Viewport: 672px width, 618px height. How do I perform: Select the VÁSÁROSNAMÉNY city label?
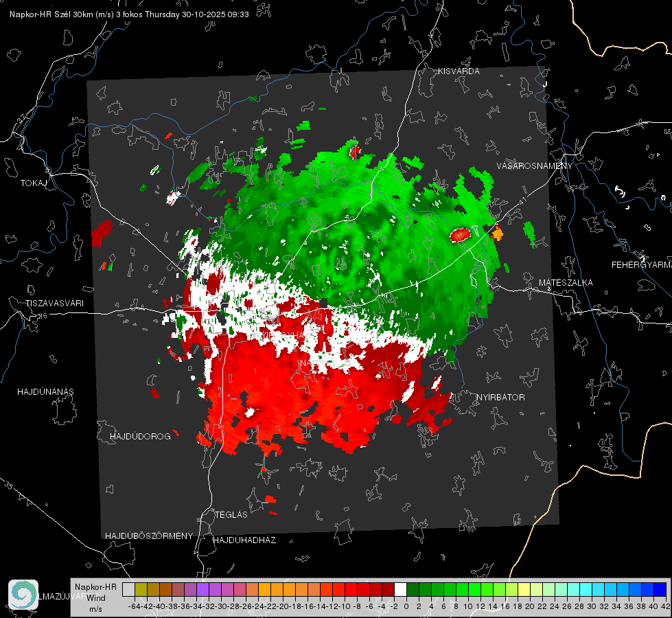click(535, 166)
